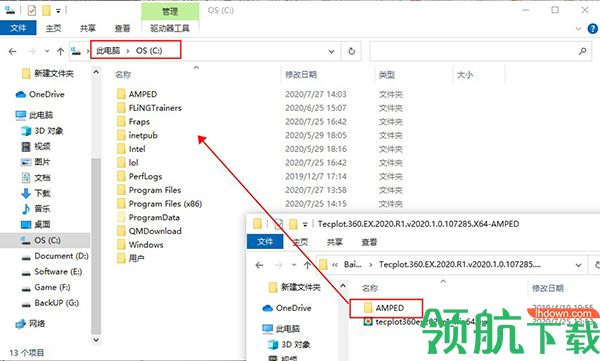
Task: Open 桌面 in the sidebar
Action: pos(36,224)
